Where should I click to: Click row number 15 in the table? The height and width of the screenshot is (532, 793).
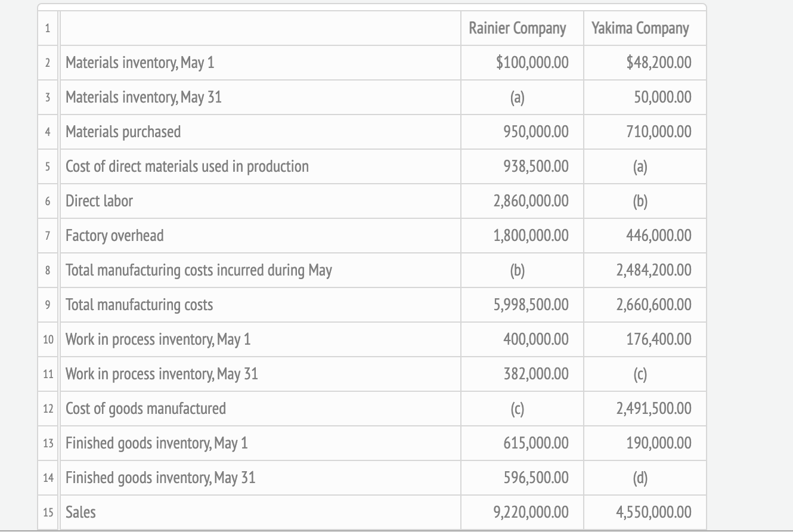(x=49, y=512)
